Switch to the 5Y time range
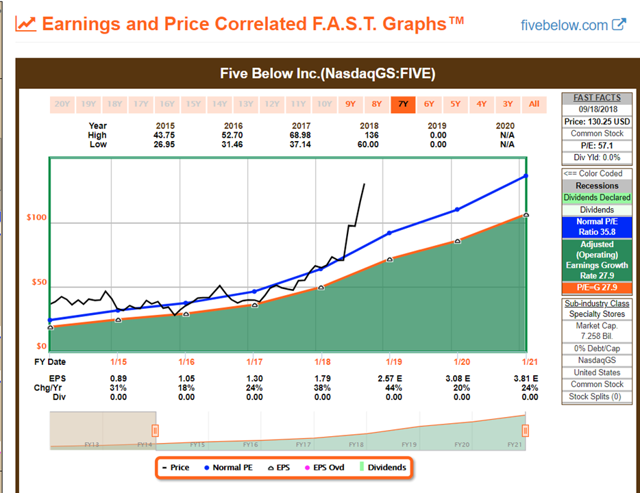 (456, 104)
